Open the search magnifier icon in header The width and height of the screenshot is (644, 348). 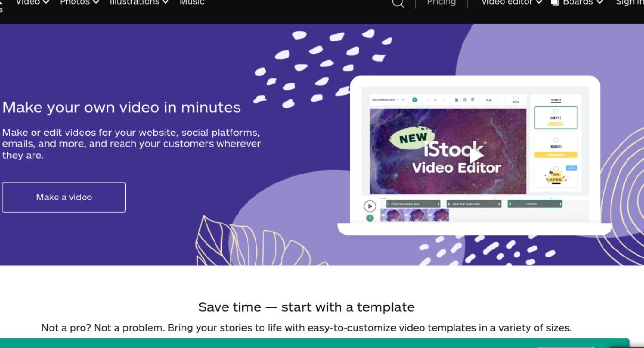click(x=398, y=3)
